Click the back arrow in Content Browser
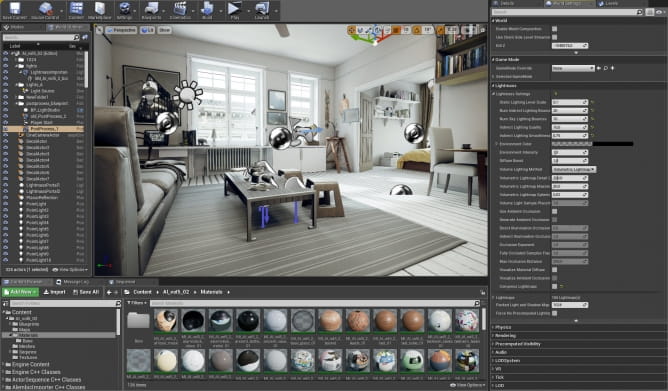The width and height of the screenshot is (668, 391). click(x=109, y=292)
